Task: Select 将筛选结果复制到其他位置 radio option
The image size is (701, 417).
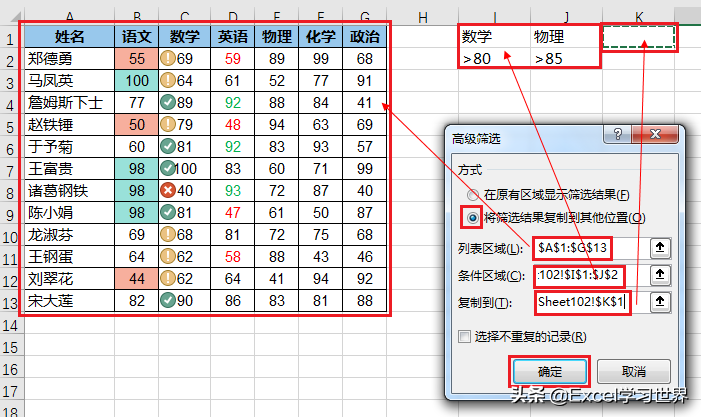Action: tap(472, 218)
